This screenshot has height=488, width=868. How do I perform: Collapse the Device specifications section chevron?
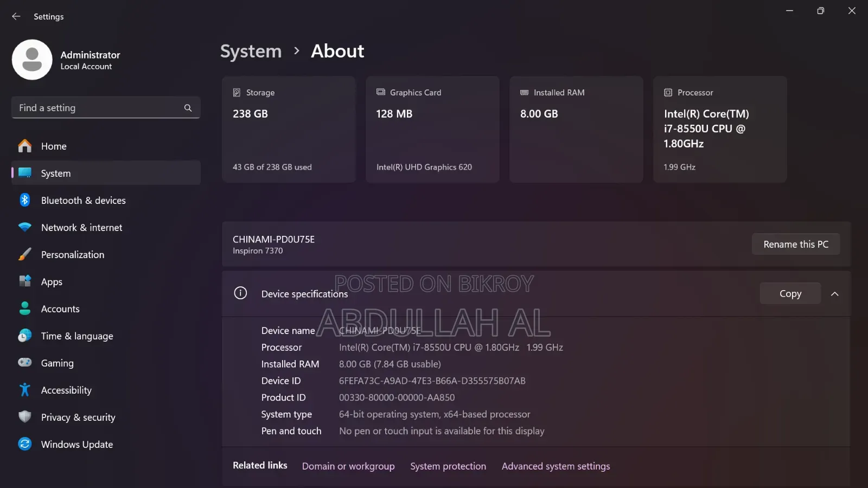pos(835,294)
